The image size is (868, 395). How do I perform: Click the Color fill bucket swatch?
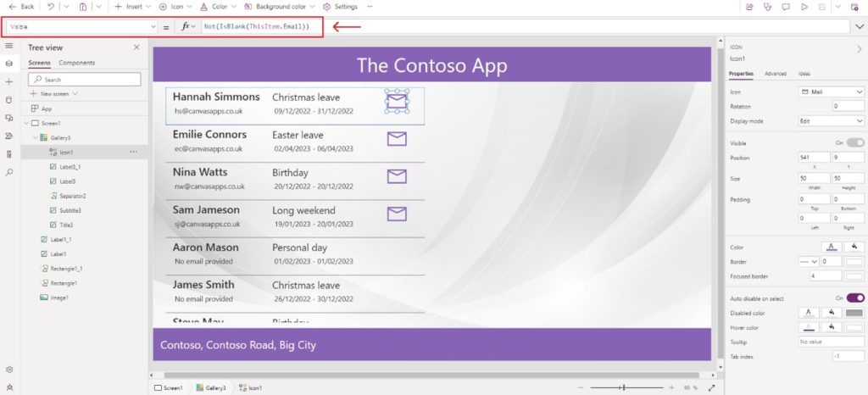[854, 247]
